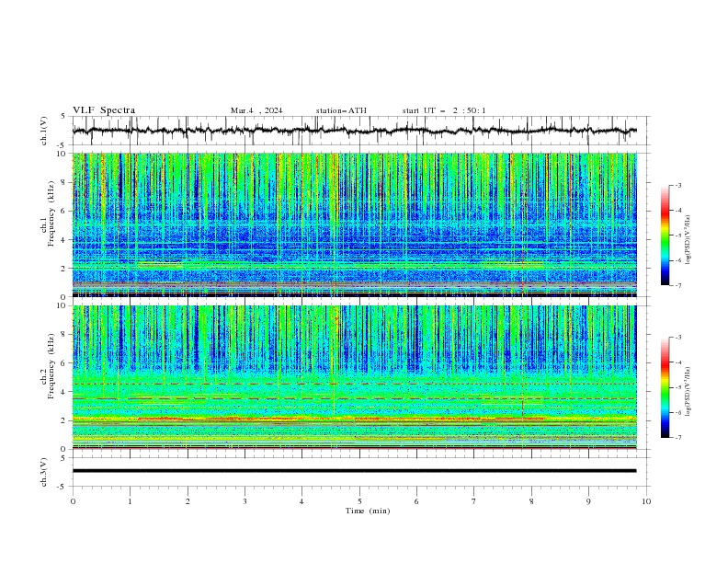The width and height of the screenshot is (728, 563).
Task: Click time axis tick label "4"
Action: coord(301,501)
